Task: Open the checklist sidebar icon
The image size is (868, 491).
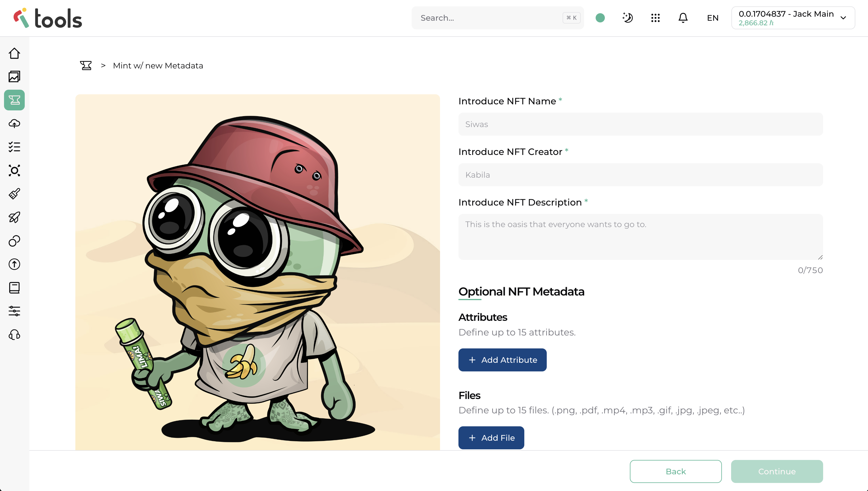Action: tap(14, 147)
